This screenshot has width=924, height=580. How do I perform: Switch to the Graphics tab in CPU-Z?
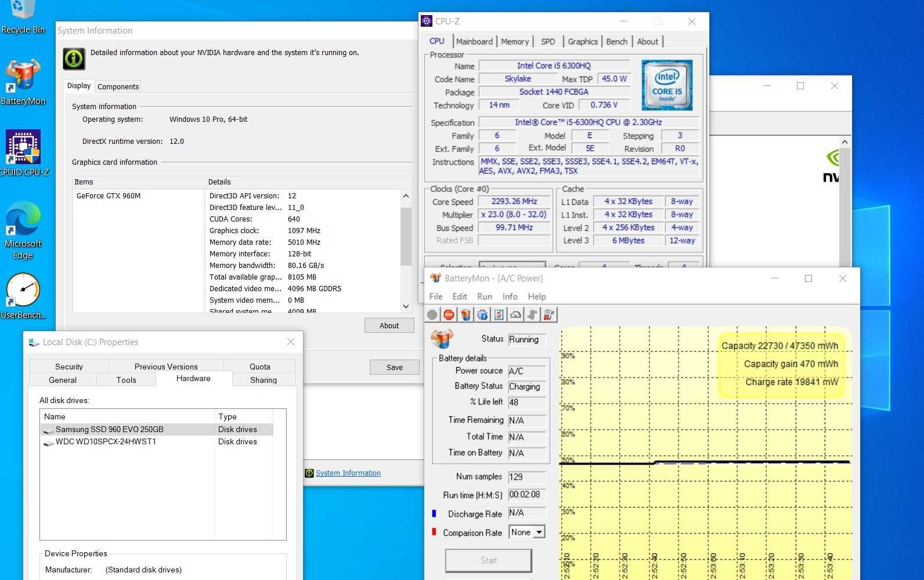(583, 42)
